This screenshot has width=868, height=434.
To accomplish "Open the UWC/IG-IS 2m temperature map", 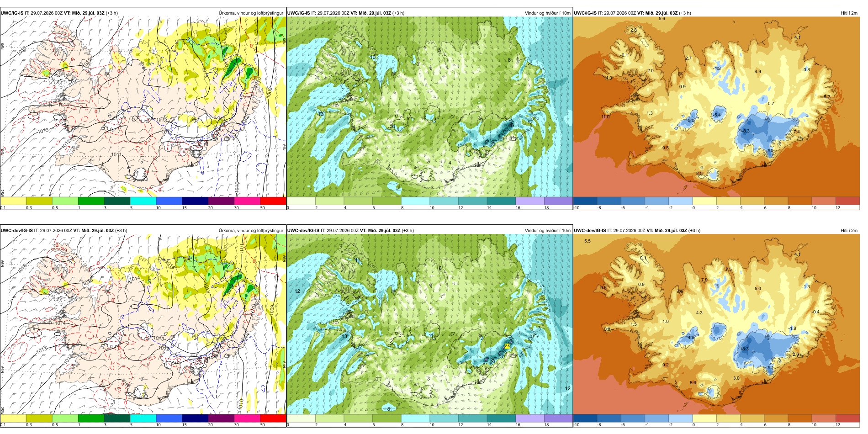I will pos(716,109).
